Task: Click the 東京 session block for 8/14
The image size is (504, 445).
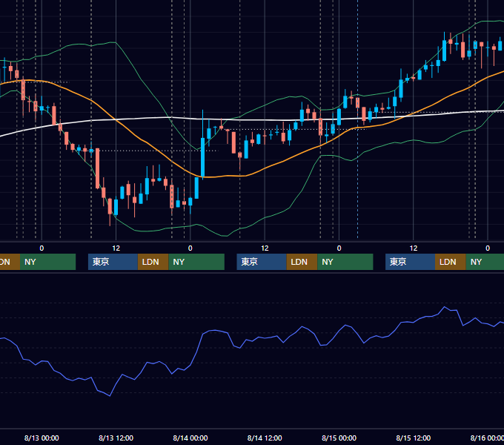Action: tap(262, 262)
